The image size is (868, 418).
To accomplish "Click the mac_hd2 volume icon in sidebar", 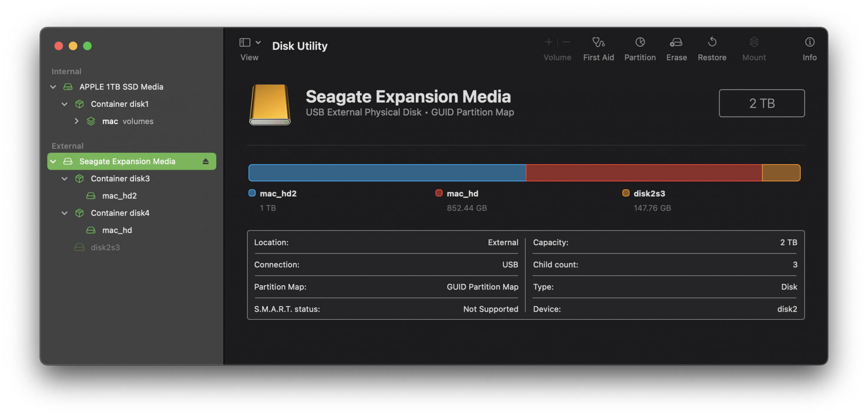I will 91,196.
